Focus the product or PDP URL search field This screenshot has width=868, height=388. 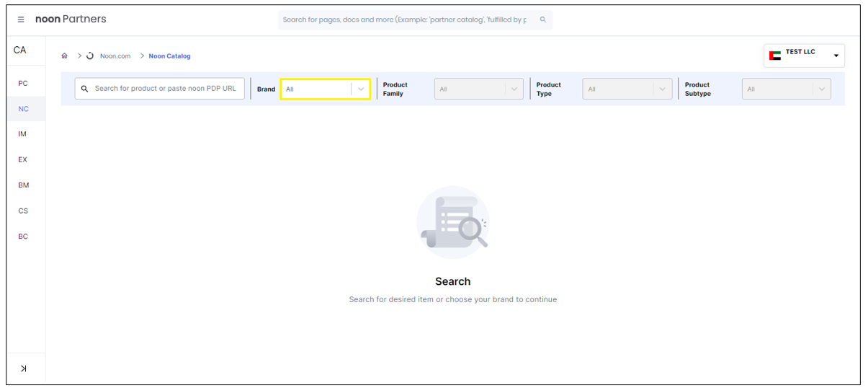click(160, 89)
